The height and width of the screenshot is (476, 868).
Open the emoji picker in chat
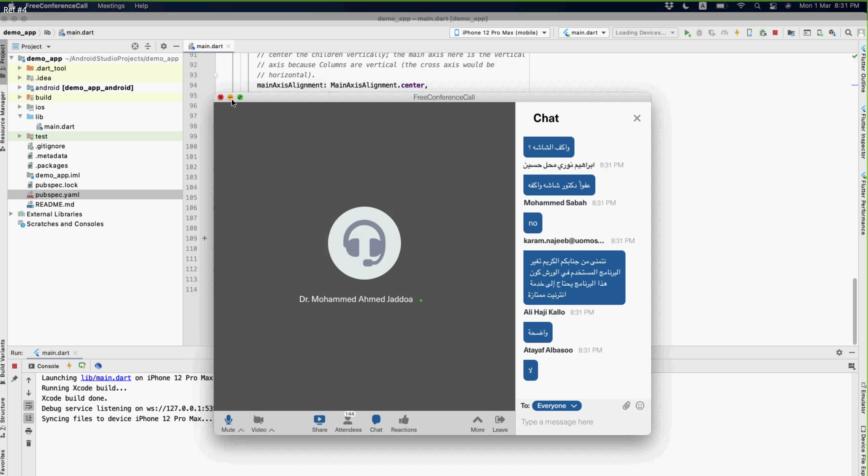640,405
